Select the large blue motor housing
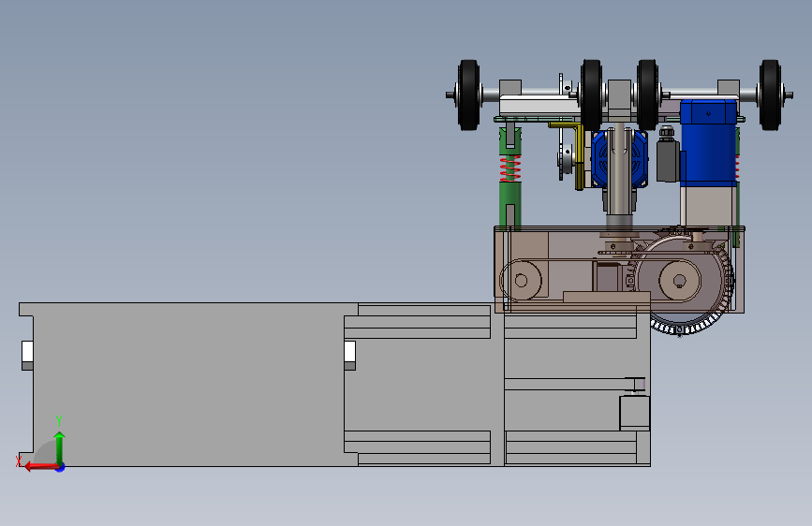 (708, 142)
